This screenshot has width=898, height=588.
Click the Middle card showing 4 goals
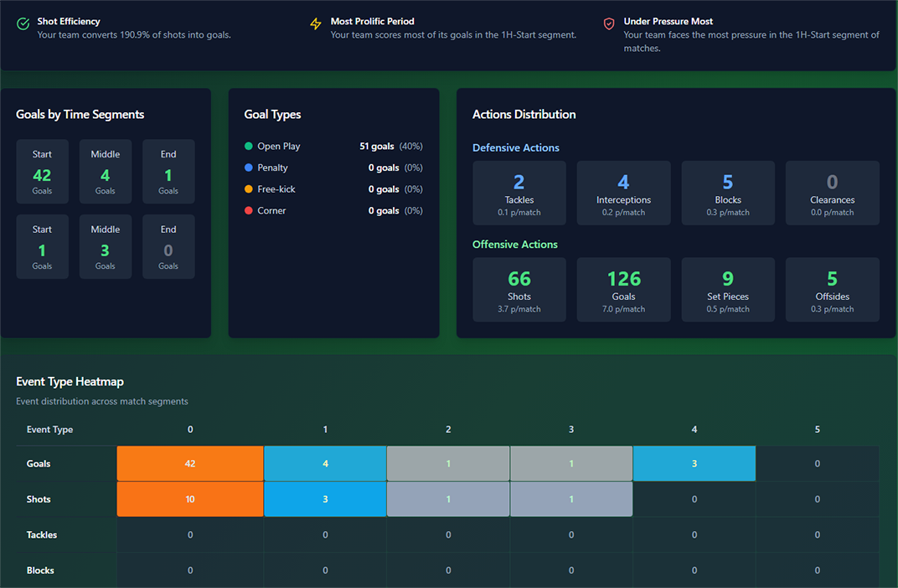pyautogui.click(x=105, y=171)
